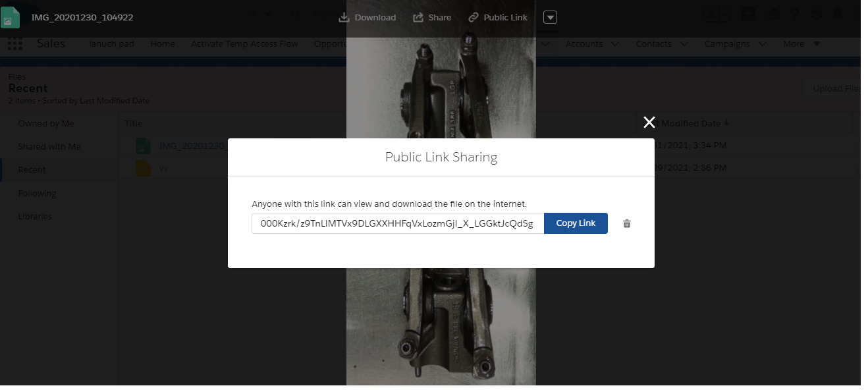The height and width of the screenshot is (390, 868).
Task: Open the Favorites list dropdown arrow
Action: pos(725,14)
